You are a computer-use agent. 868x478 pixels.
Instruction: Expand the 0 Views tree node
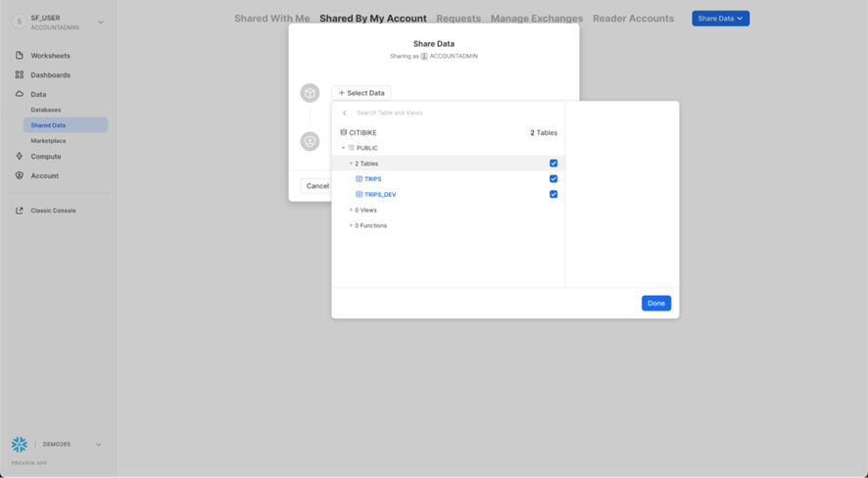tap(351, 210)
